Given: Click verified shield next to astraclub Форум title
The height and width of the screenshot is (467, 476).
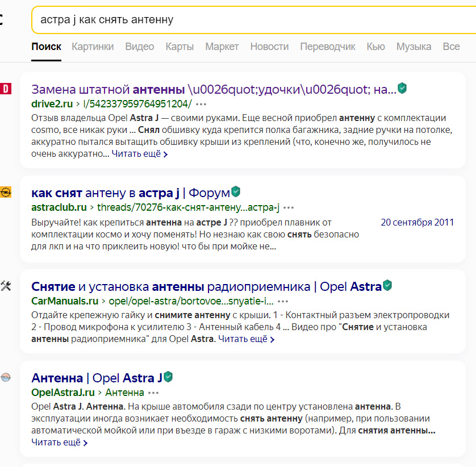Looking at the screenshot, I should (x=236, y=192).
